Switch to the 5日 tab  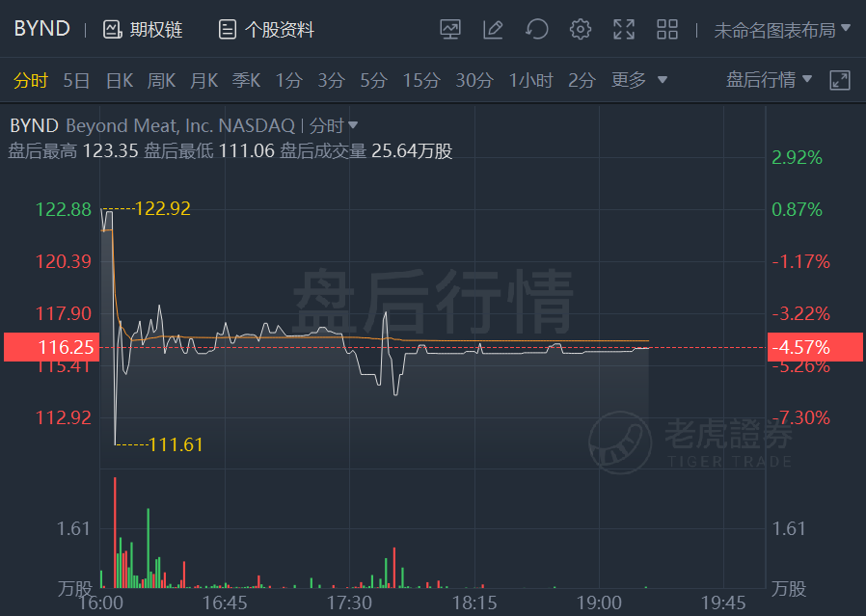click(x=76, y=81)
